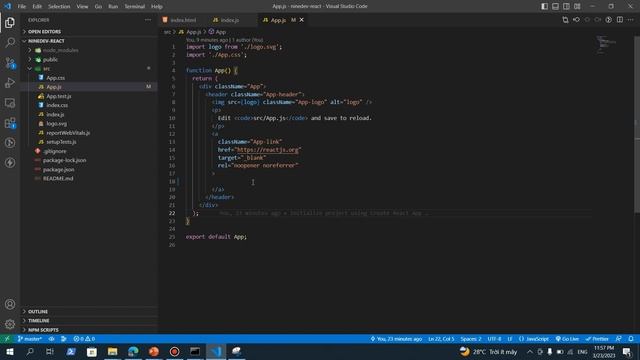The width and height of the screenshot is (640, 360).
Task: Open the Accounts menu icon
Action: 10,304
